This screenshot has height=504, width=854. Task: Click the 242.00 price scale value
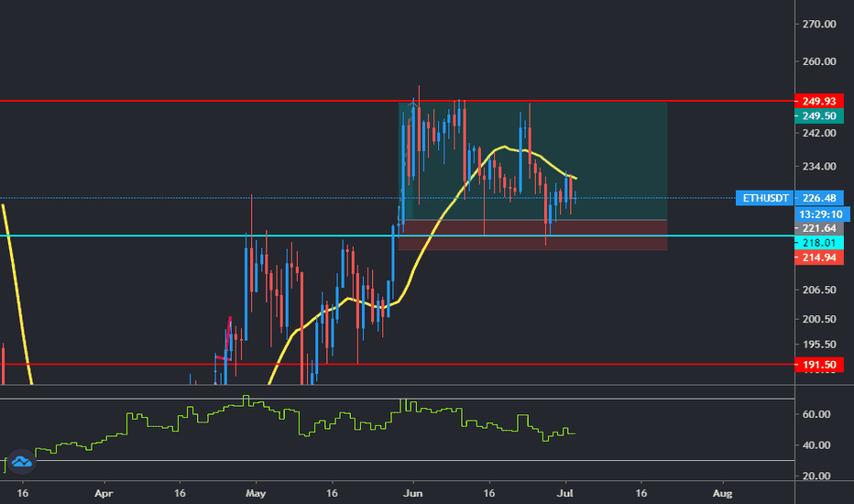(x=818, y=133)
